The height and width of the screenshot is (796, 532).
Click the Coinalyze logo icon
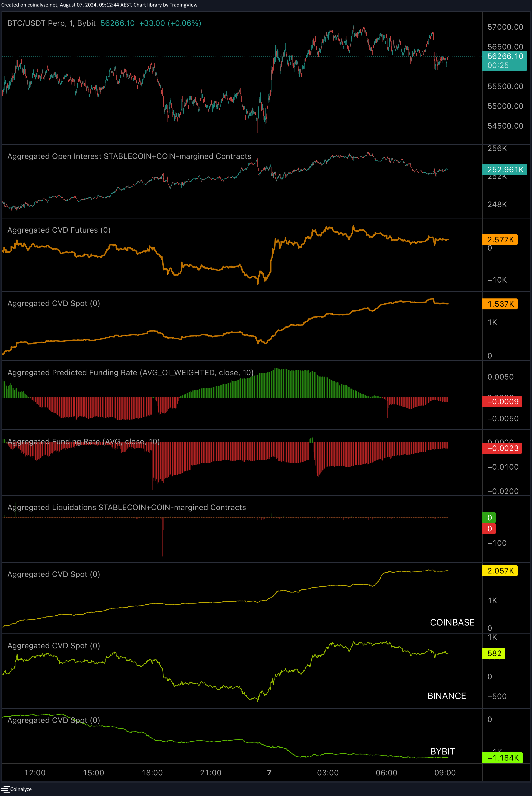(5, 789)
